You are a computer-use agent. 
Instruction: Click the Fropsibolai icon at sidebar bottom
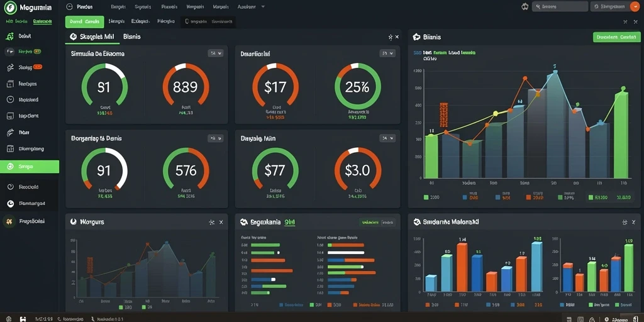point(9,221)
